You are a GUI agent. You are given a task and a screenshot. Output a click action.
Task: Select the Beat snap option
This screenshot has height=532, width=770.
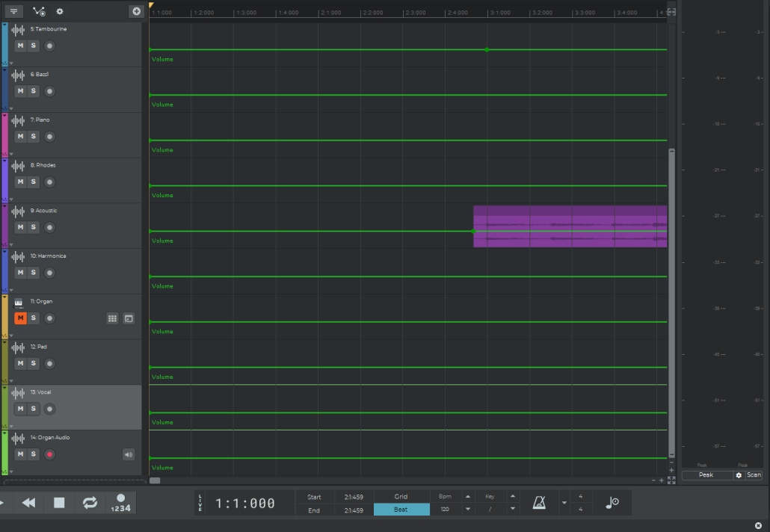(401, 510)
